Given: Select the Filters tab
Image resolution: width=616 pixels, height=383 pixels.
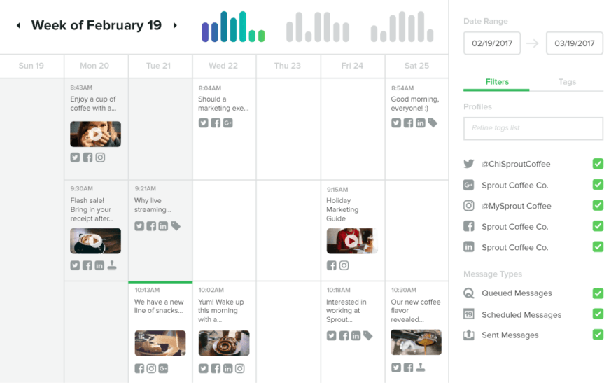Looking at the screenshot, I should point(497,82).
